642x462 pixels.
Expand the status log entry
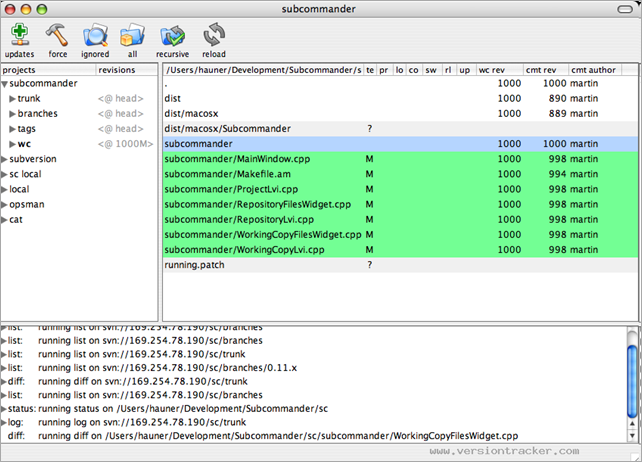tap(4, 409)
